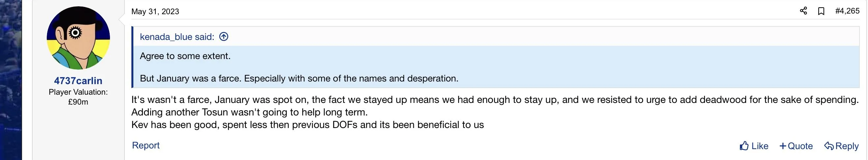Bookmark this post with the bookmark icon
868x160 pixels.
821,11
